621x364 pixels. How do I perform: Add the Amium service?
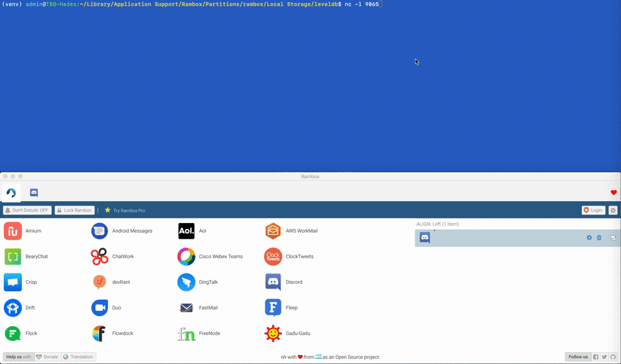tap(13, 231)
